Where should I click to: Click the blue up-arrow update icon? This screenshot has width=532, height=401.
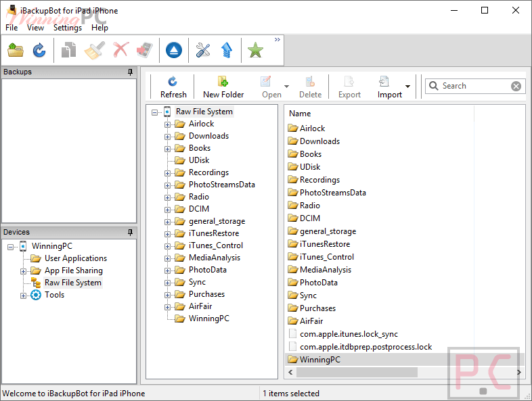pyautogui.click(x=227, y=50)
